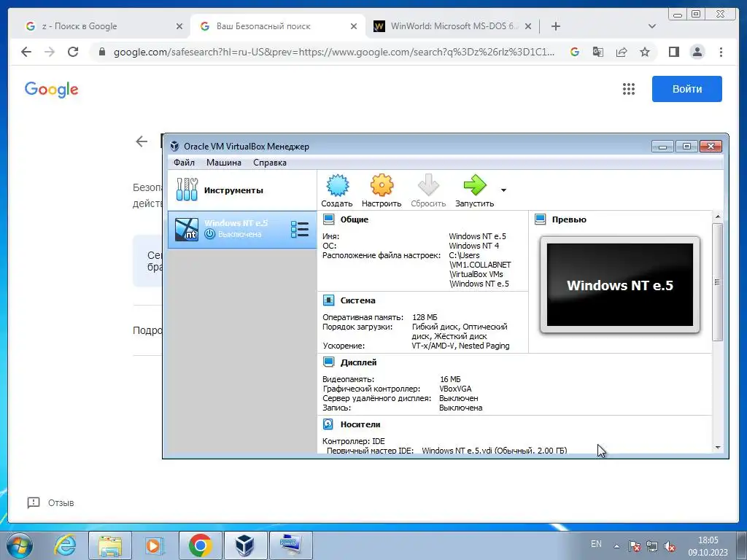This screenshot has width=747, height=560.
Task: Start the VM with Запустить green arrow
Action: 475,185
